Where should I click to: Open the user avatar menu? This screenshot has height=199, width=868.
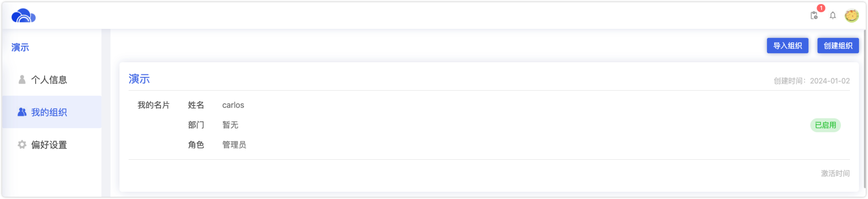tap(852, 15)
